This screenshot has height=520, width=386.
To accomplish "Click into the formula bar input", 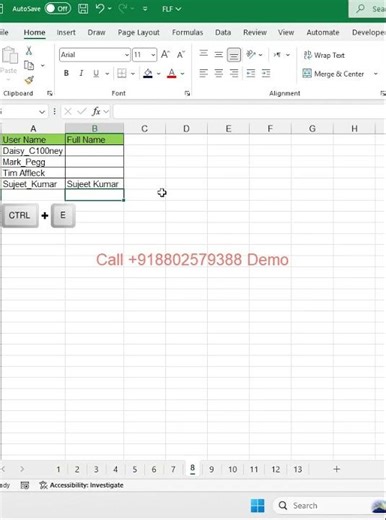I will 249,112.
